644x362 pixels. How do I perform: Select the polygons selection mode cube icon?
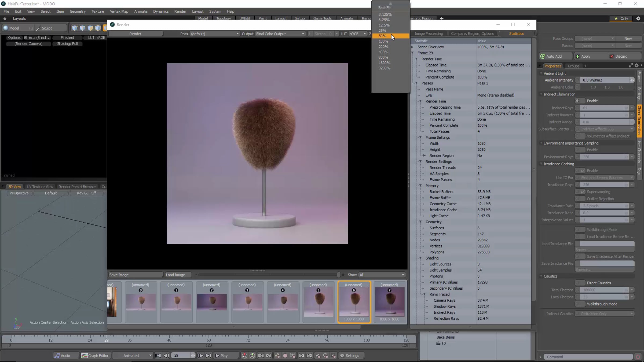tap(90, 28)
